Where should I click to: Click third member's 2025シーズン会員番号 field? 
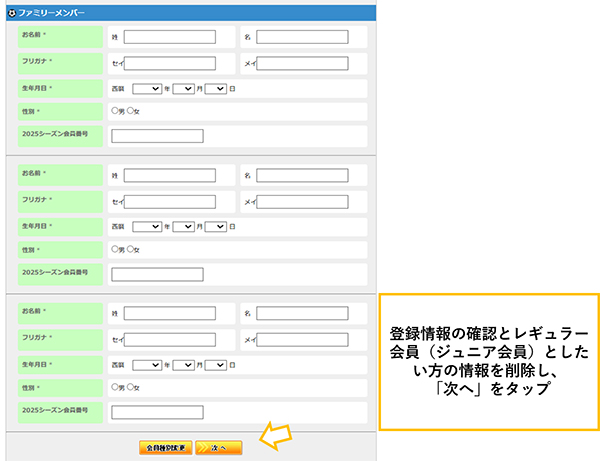pyautogui.click(x=157, y=412)
